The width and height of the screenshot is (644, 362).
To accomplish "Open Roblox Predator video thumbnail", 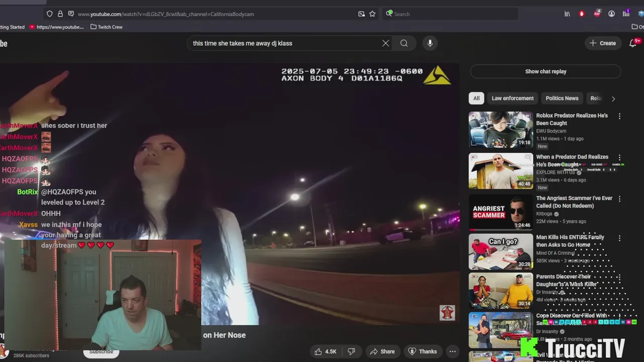I will coord(501,130).
